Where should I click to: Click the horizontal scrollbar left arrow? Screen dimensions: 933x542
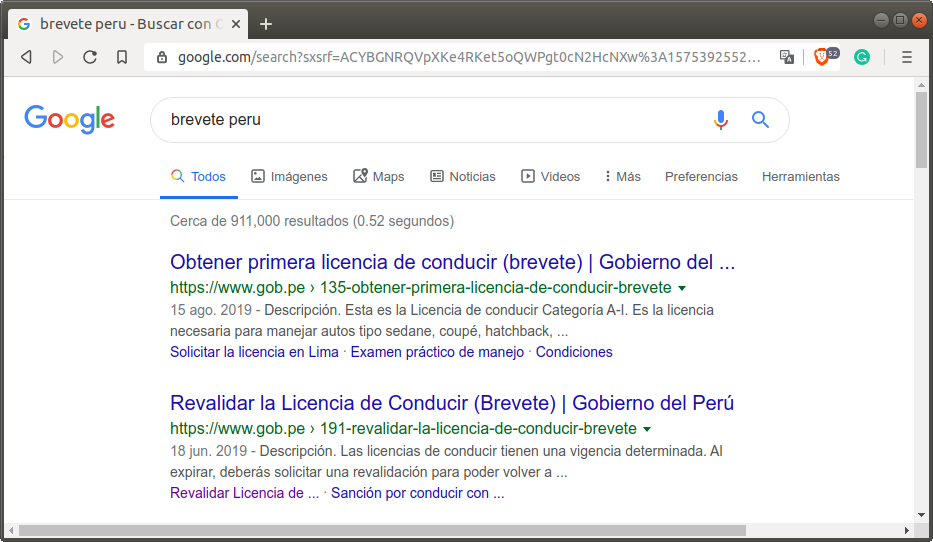11,530
